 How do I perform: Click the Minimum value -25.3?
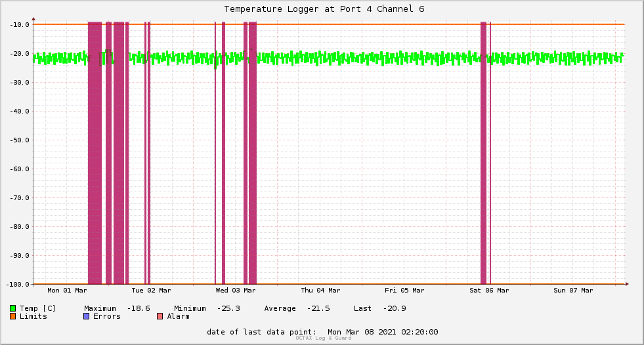(x=228, y=308)
